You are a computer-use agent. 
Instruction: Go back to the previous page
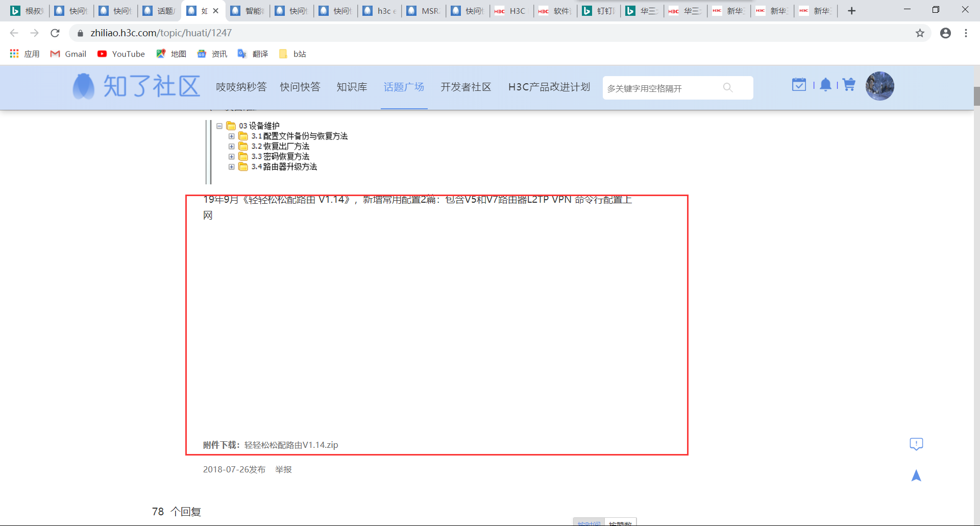tap(14, 33)
